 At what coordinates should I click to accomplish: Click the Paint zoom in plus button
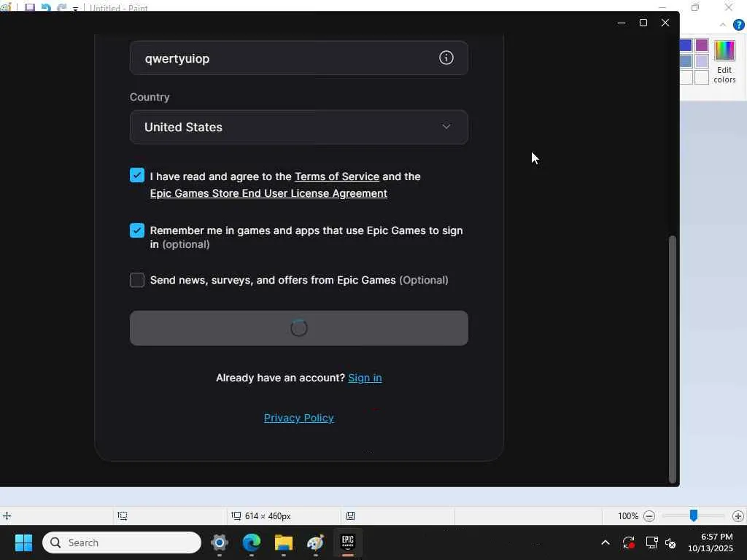pyautogui.click(x=738, y=516)
